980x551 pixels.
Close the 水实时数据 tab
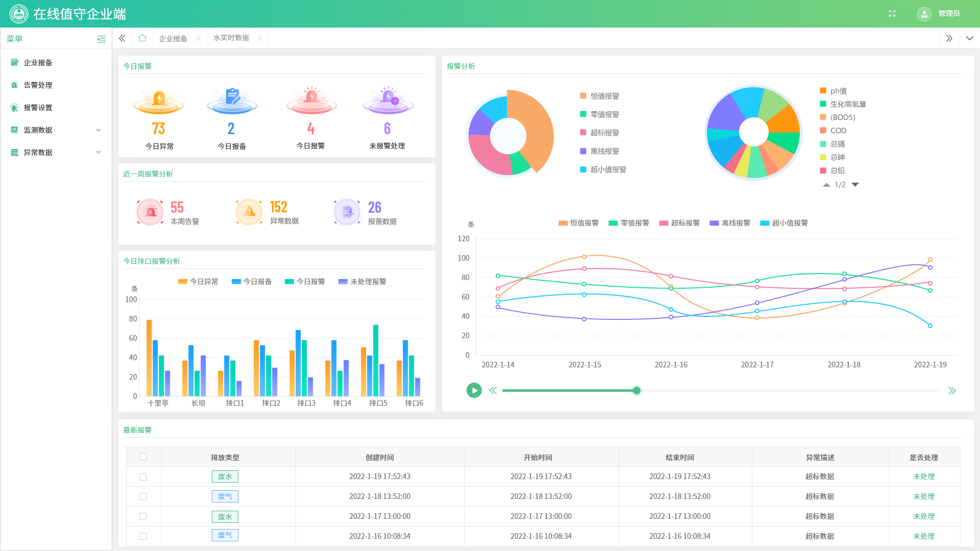point(259,38)
